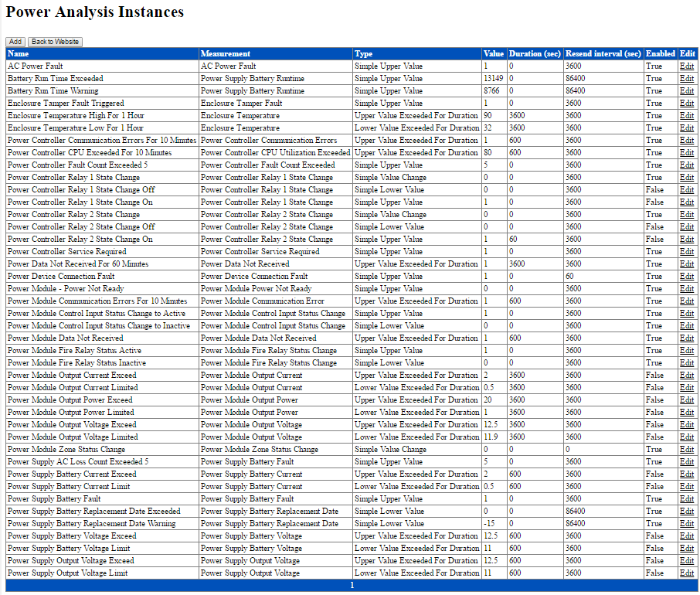This screenshot has height=595, width=700.
Task: Edit Power Controller Service Required instance
Action: 687,251
